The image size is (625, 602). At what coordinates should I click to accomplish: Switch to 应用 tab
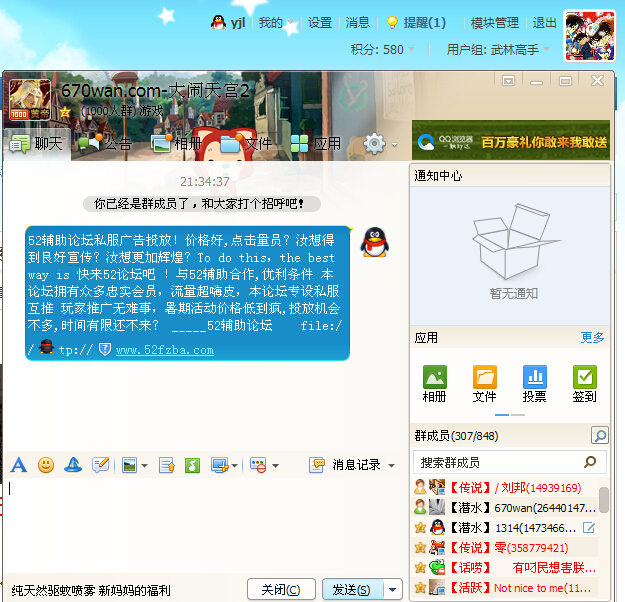point(316,143)
